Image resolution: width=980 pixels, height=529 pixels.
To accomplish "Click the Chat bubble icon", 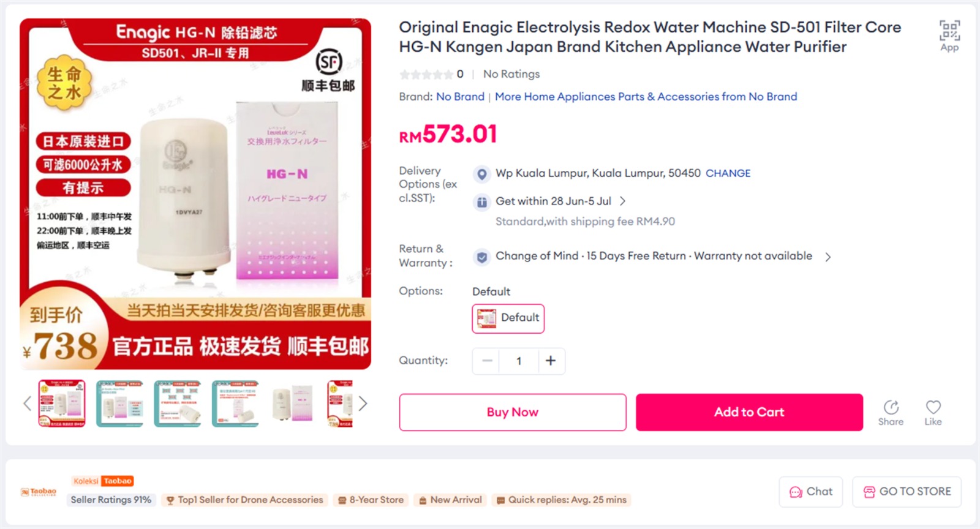I will point(796,492).
